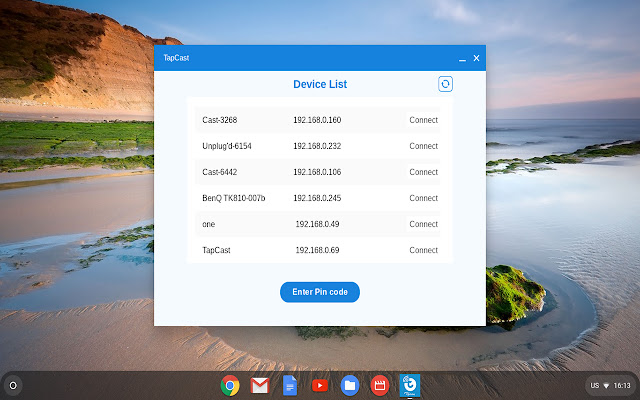640x400 pixels.
Task: Click the TapCast title in title bar
Action: 176,58
